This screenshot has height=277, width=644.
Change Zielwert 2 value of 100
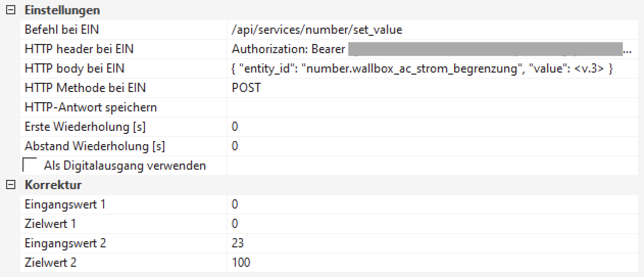point(431,263)
